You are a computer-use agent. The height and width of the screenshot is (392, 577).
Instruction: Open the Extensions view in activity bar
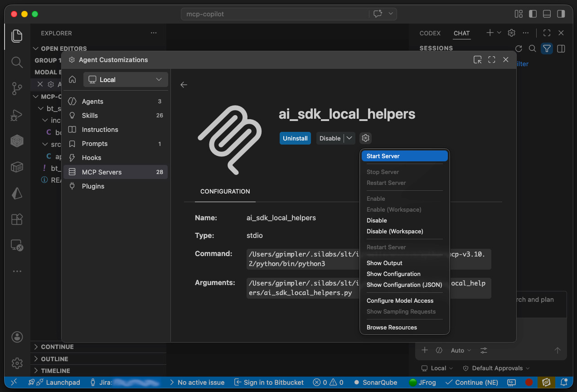17,219
